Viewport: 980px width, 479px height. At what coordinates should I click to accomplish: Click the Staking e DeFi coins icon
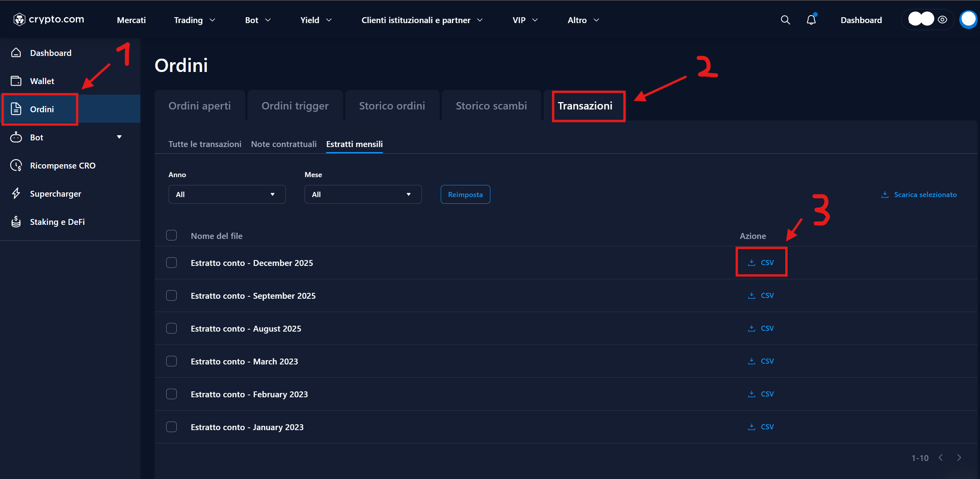click(x=16, y=222)
